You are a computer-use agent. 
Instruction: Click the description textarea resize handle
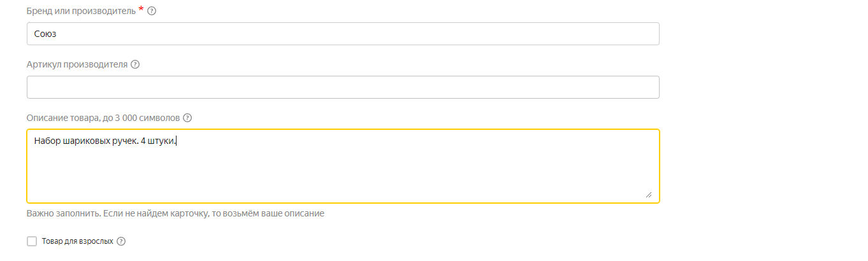tap(648, 194)
